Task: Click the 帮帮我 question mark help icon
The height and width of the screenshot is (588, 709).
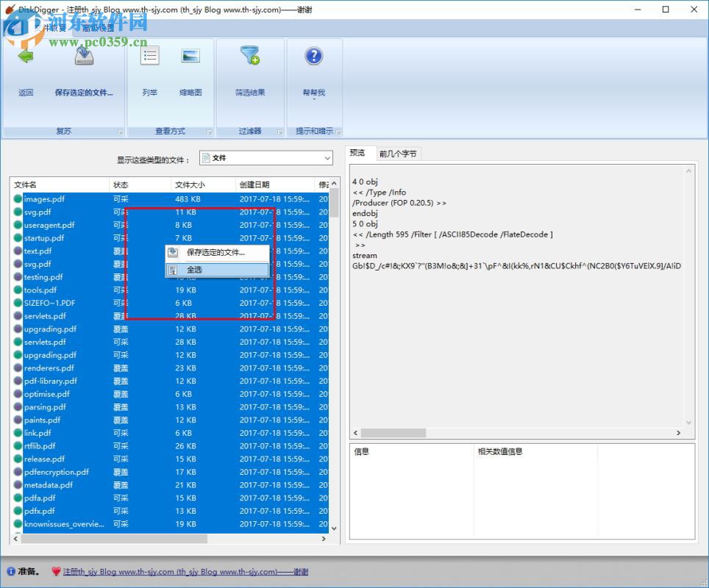Action: pyautogui.click(x=314, y=55)
